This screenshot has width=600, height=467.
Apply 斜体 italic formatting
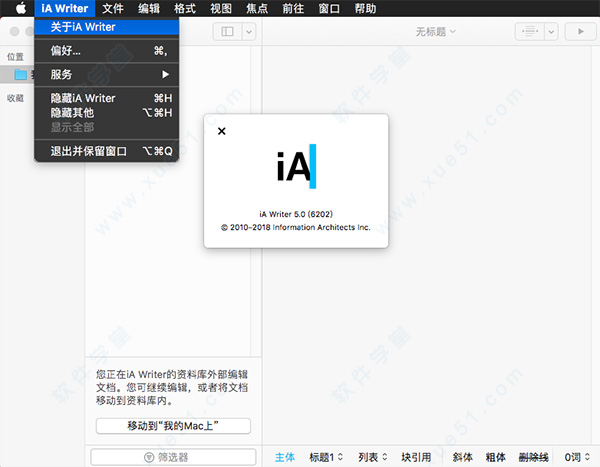tap(462, 457)
